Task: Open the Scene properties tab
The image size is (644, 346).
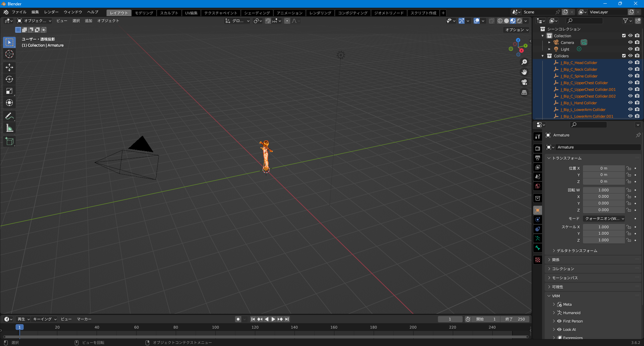Action: click(538, 177)
